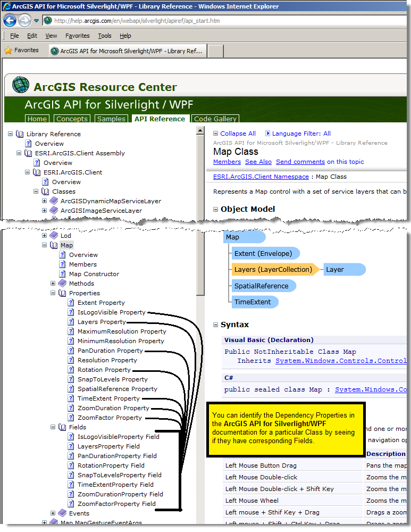Go to the Concepts navigation tab
Image resolution: width=411 pixels, height=532 pixels.
[x=72, y=119]
